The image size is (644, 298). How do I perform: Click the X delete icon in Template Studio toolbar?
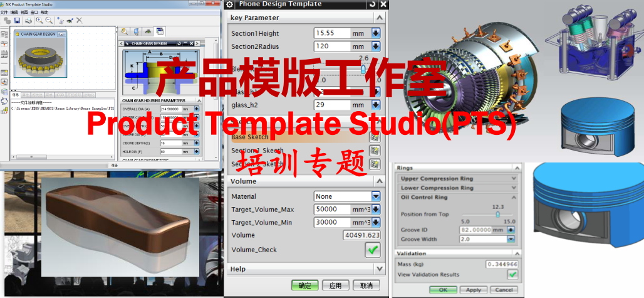coord(80,20)
